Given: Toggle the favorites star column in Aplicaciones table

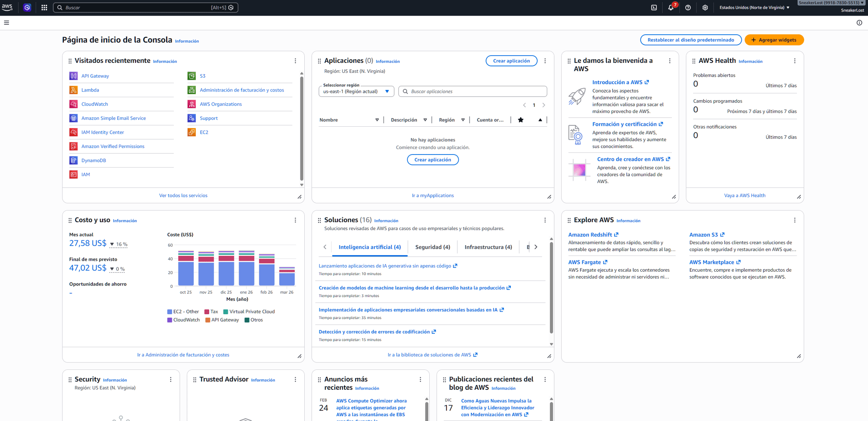Looking at the screenshot, I should 520,120.
